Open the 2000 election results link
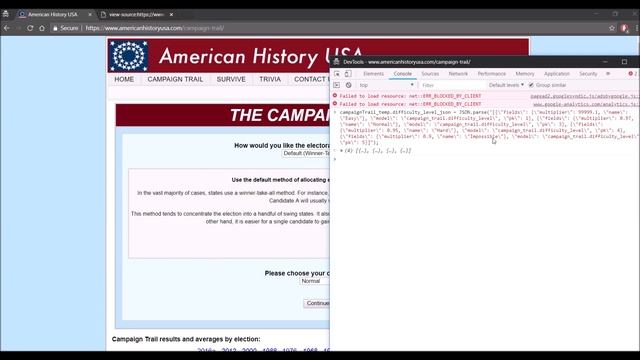Screen dimensions: 640x360 [x=249, y=351]
